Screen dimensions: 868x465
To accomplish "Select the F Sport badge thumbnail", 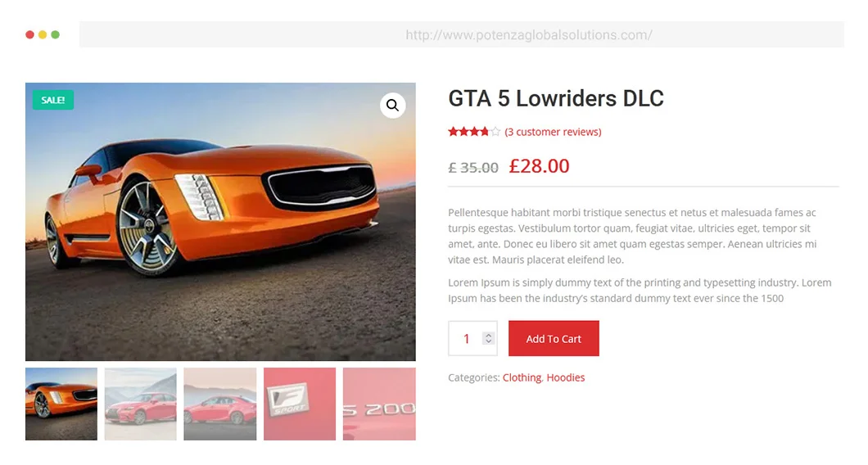I will coord(300,404).
